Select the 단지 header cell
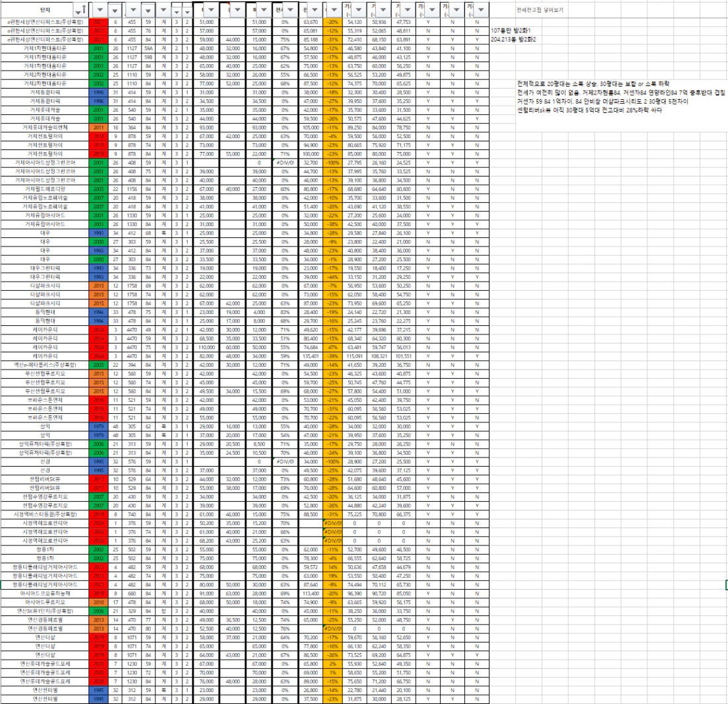 point(44,10)
